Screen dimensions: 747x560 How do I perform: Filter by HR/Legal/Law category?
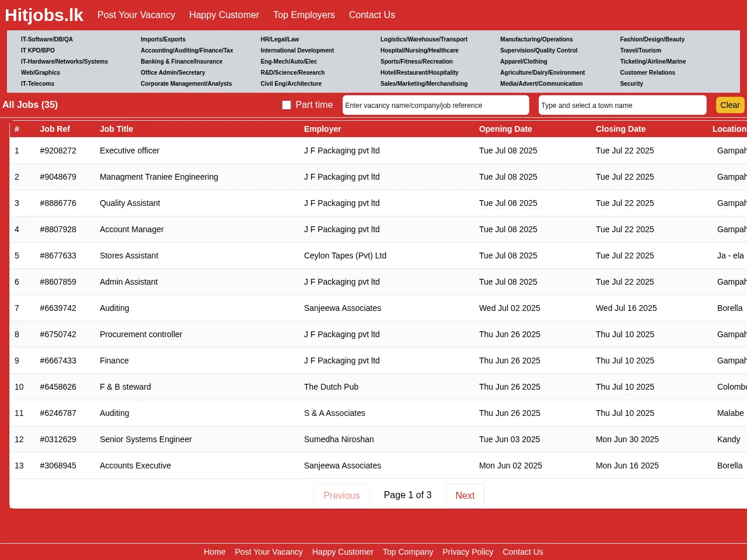pyautogui.click(x=280, y=39)
